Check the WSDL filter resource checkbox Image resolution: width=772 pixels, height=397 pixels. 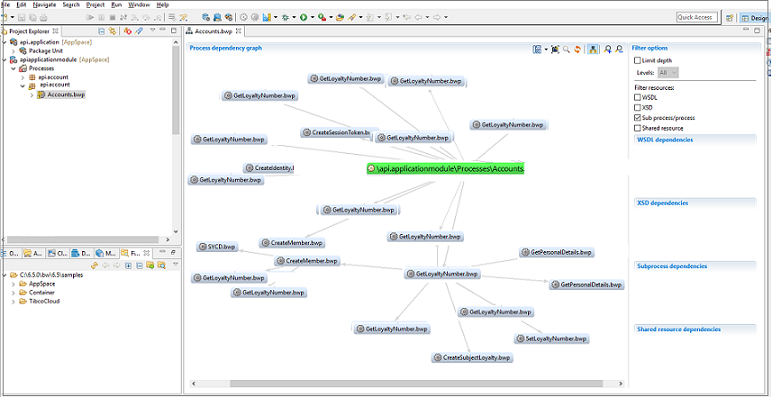click(x=638, y=98)
